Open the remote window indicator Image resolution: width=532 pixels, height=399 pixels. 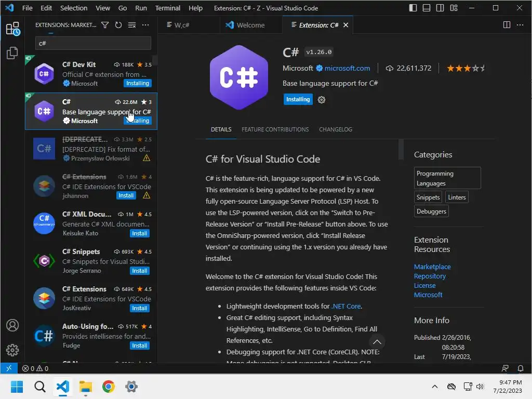coord(9,368)
